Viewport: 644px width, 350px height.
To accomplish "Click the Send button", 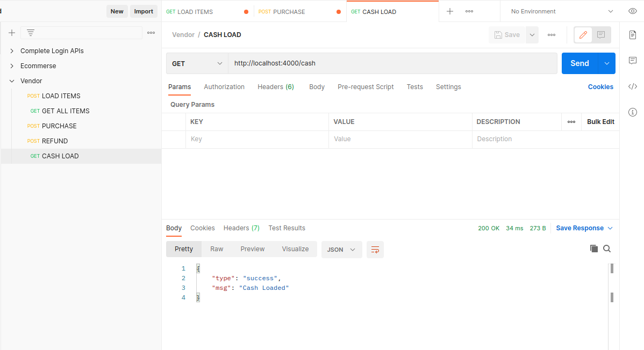I will click(579, 63).
